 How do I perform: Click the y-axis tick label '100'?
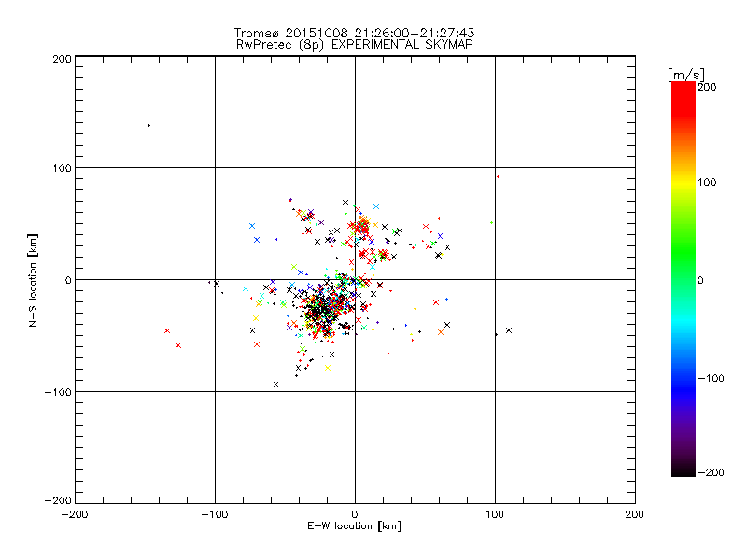coord(62,168)
